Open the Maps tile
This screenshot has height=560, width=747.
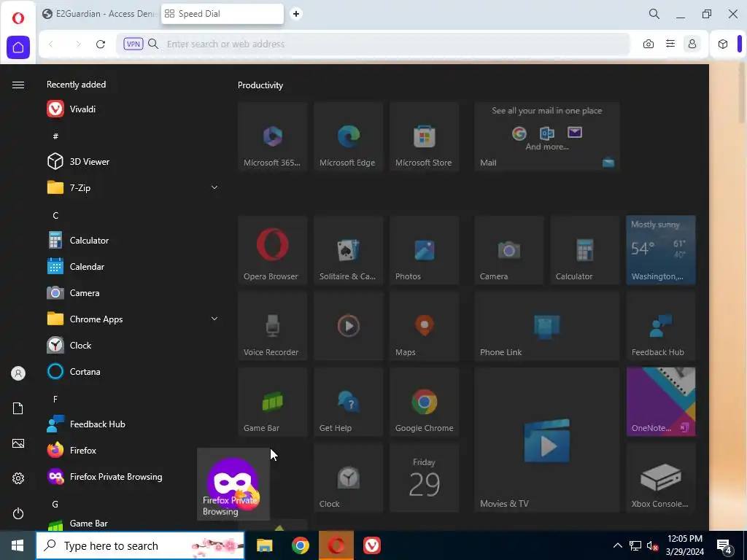[424, 326]
